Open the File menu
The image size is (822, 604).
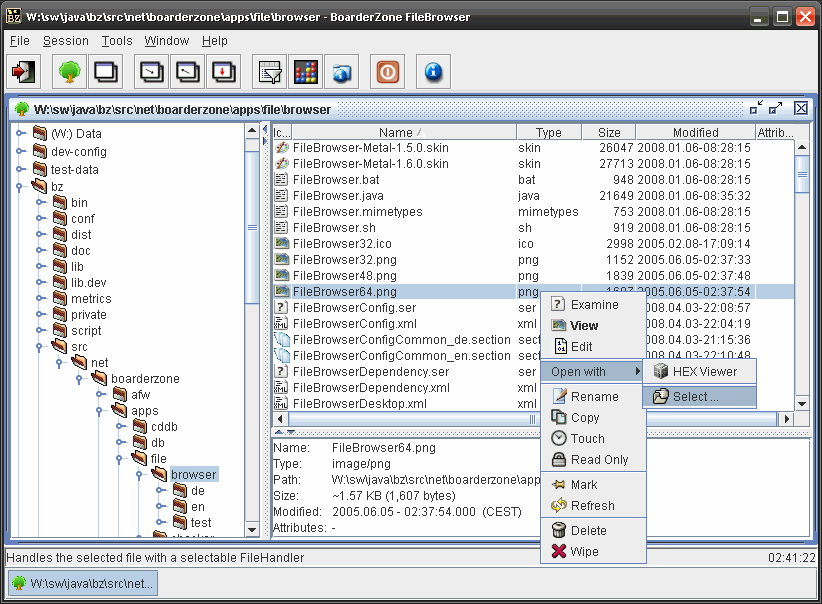click(x=20, y=41)
